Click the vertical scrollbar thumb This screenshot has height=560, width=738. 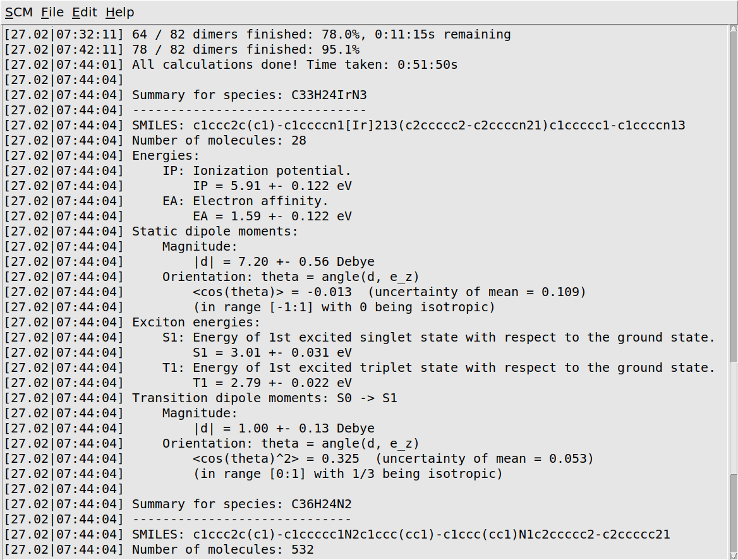(732, 420)
